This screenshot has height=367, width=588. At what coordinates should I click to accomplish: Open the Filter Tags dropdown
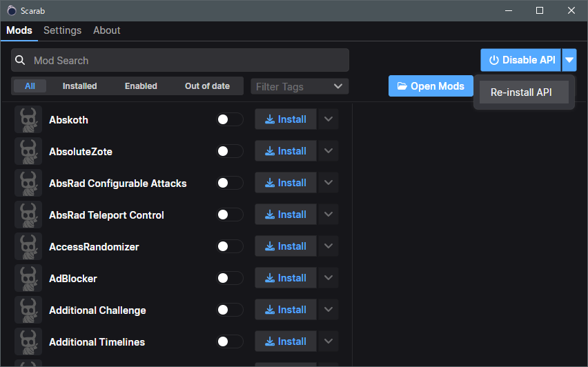click(x=300, y=86)
